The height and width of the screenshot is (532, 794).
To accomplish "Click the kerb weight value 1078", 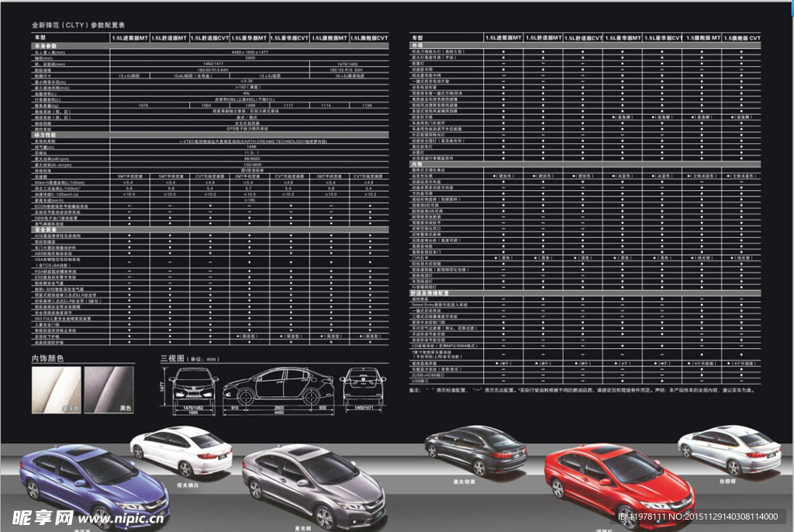I will click(x=143, y=105).
